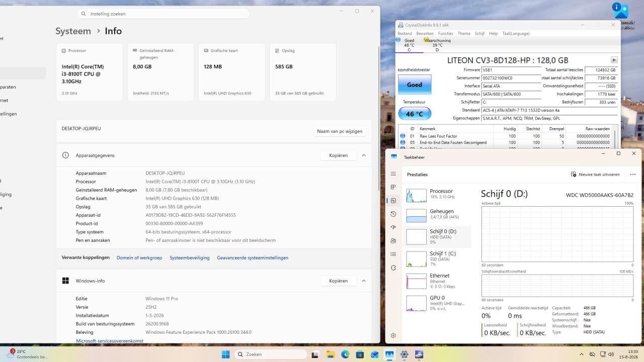
Task: Click status orb of Raw Lees Fout Factor
Action: (403, 136)
